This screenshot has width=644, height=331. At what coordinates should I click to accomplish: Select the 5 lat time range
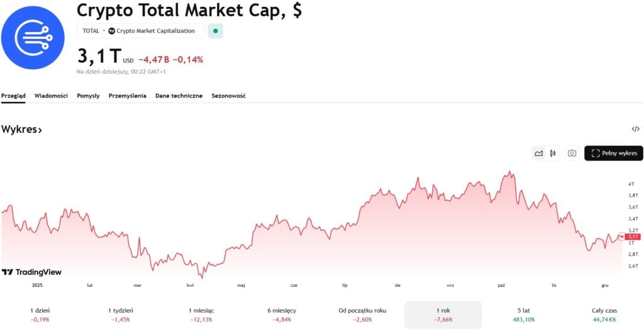[x=524, y=315]
